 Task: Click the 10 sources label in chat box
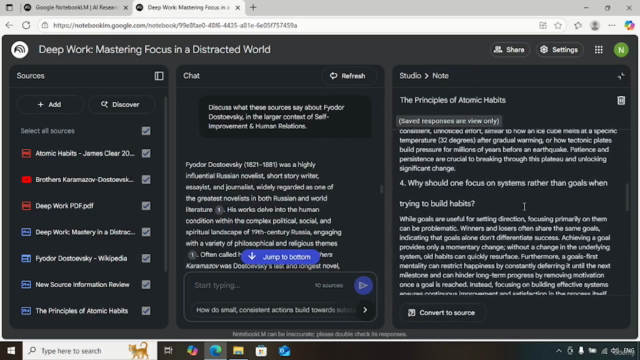point(329,285)
